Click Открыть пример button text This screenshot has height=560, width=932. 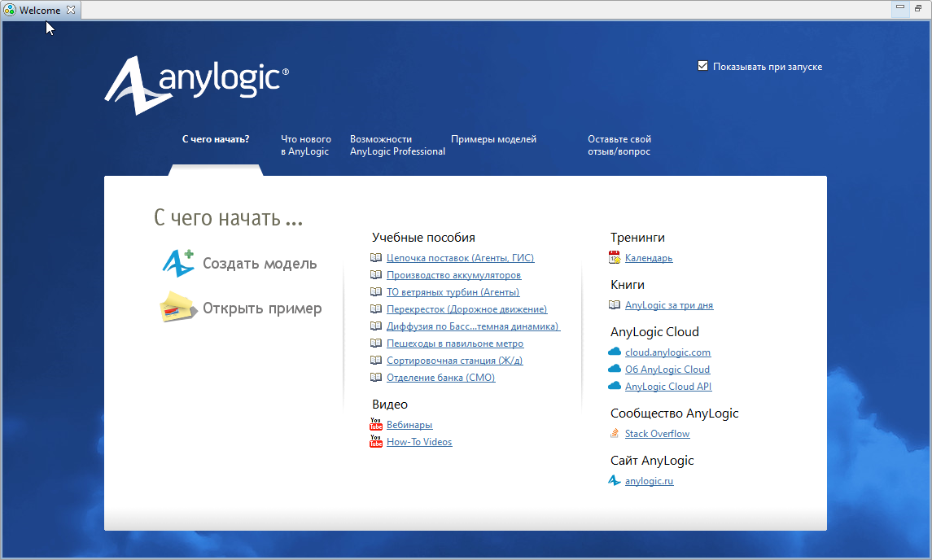262,308
